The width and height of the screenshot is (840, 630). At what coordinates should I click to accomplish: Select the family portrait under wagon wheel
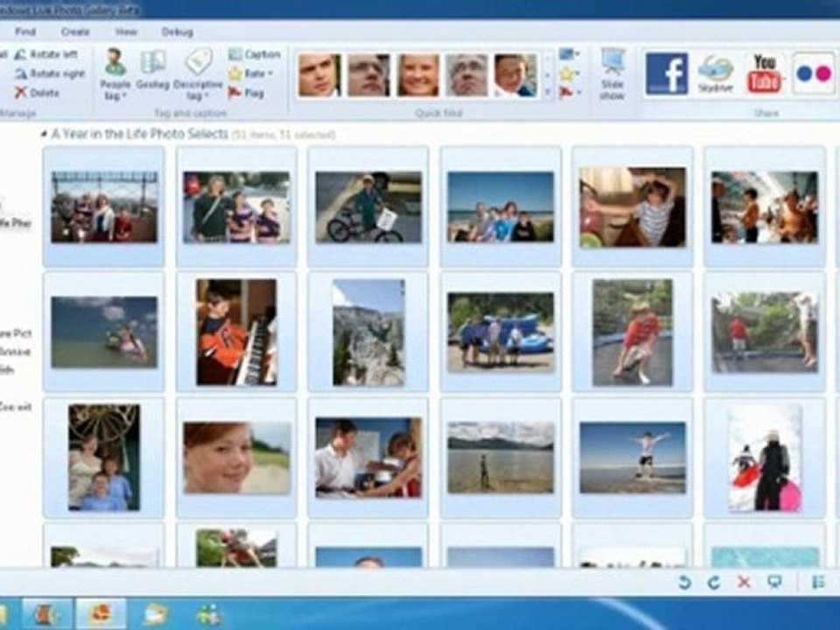click(104, 458)
